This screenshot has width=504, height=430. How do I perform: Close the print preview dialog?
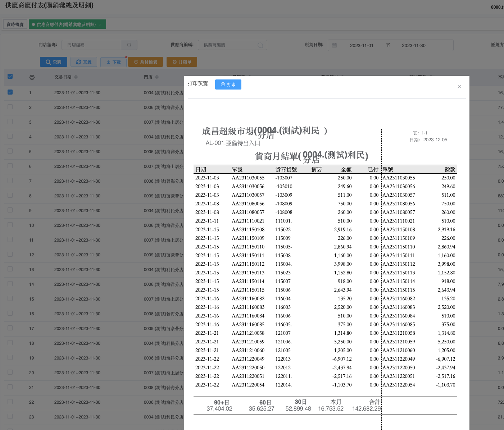click(x=459, y=87)
